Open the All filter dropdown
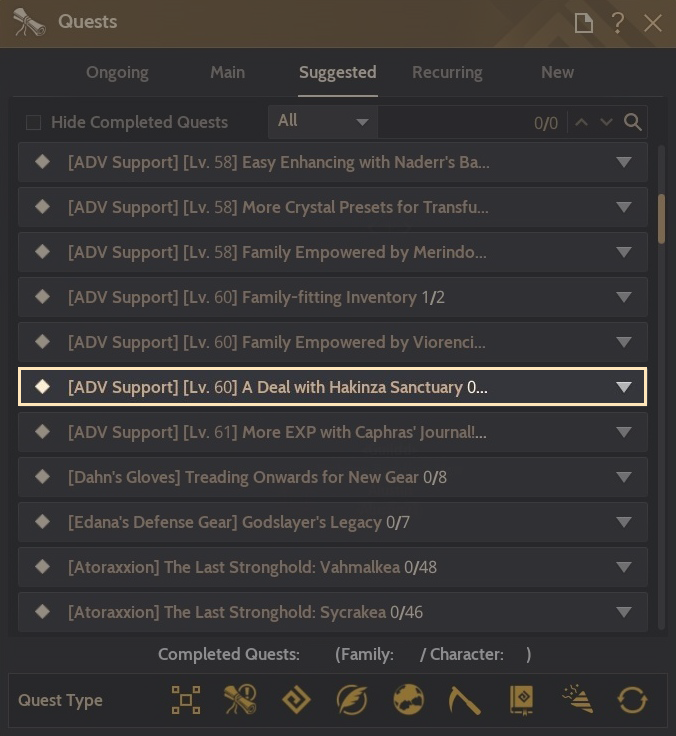Viewport: 676px width, 736px height. click(x=322, y=122)
